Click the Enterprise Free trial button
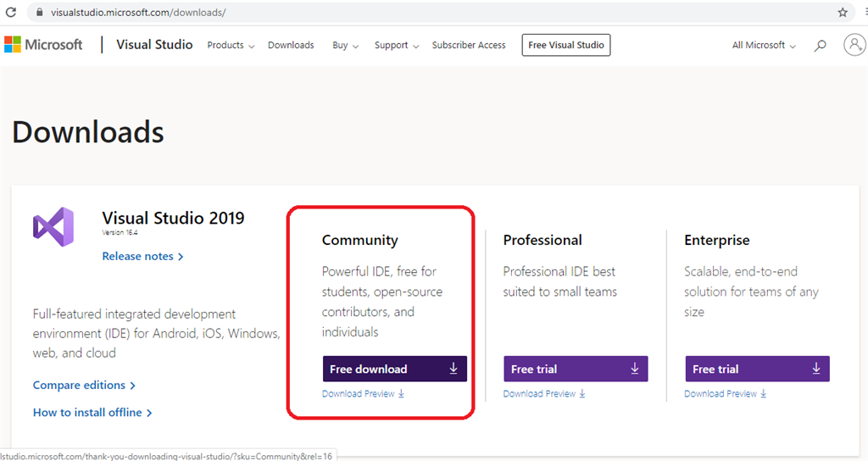This screenshot has height=461, width=868. [x=757, y=369]
